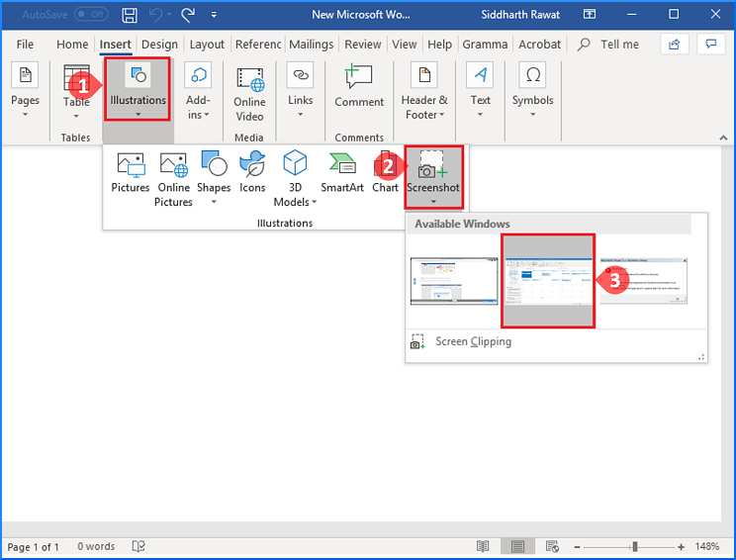Switch to the Home tab
This screenshot has height=560, width=736.
click(72, 45)
